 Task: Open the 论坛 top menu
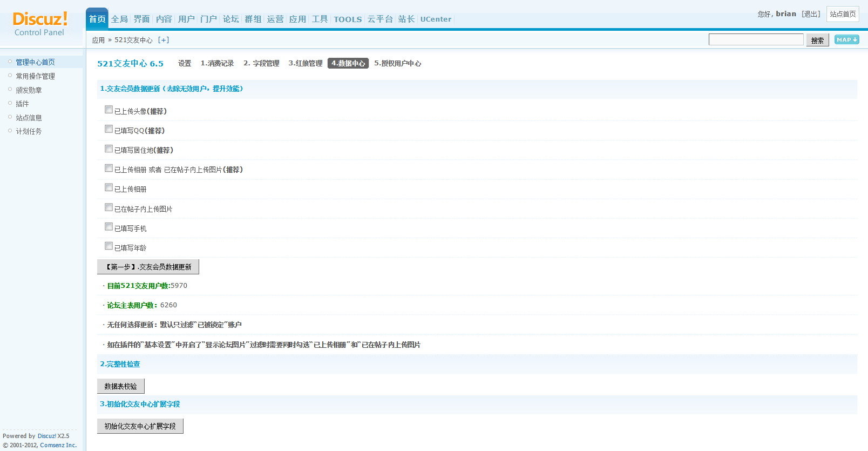[x=230, y=19]
